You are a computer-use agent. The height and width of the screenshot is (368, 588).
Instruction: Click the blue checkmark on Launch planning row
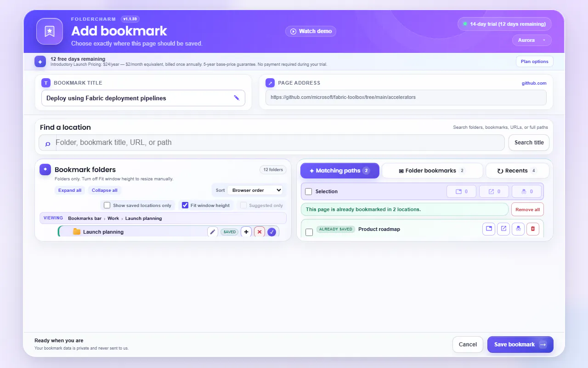pos(272,232)
